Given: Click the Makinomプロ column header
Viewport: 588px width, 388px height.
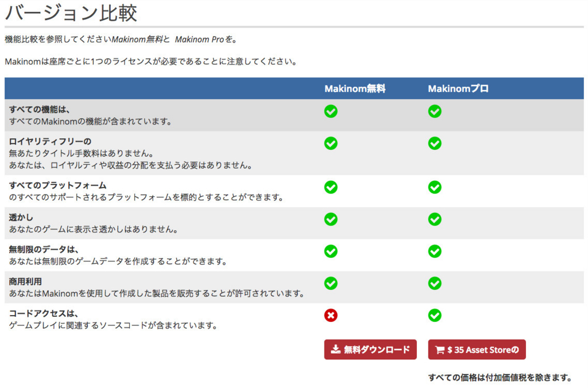Looking at the screenshot, I should (x=458, y=88).
